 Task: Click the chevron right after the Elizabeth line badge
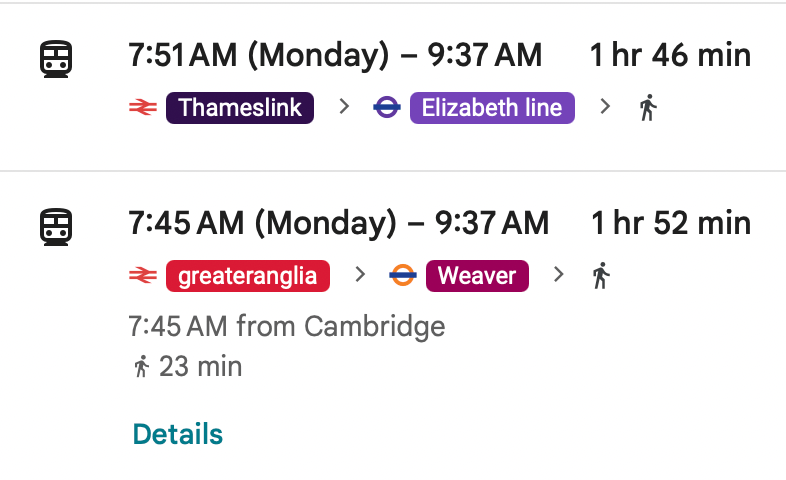pos(604,108)
